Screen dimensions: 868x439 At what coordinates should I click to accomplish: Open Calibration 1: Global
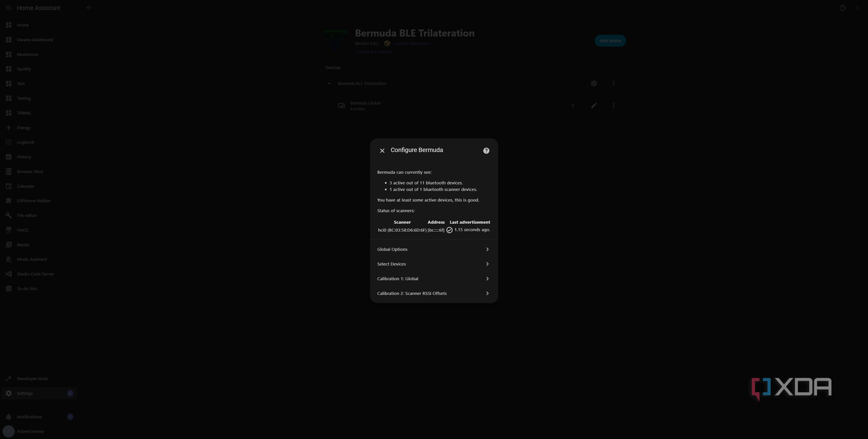pos(434,279)
